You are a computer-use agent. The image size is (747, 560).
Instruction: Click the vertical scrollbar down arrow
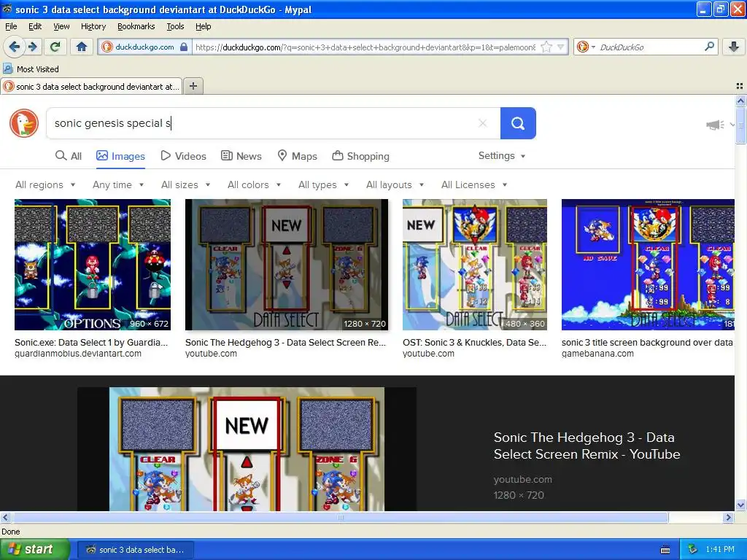coord(740,505)
